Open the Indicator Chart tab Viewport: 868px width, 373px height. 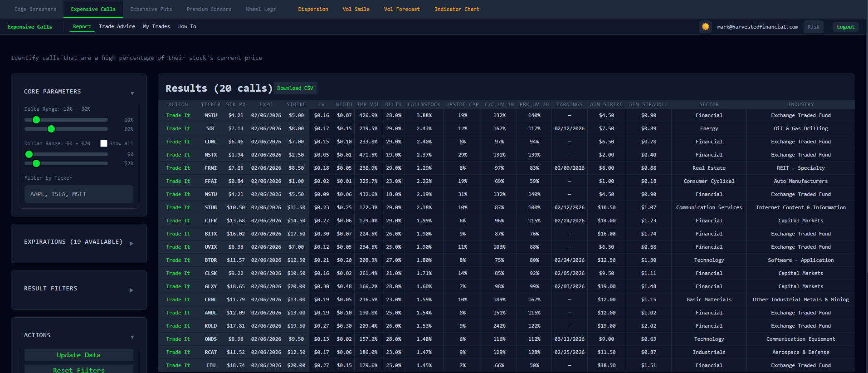pos(457,9)
